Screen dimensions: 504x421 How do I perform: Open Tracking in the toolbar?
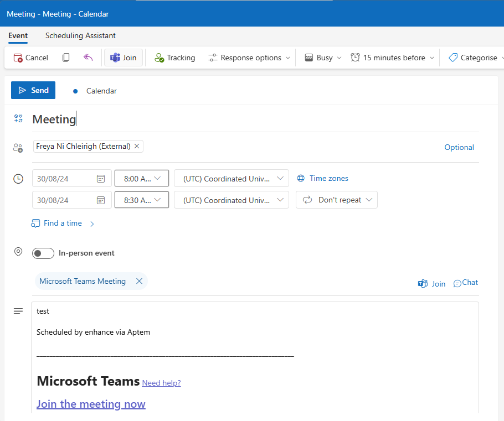(x=175, y=58)
